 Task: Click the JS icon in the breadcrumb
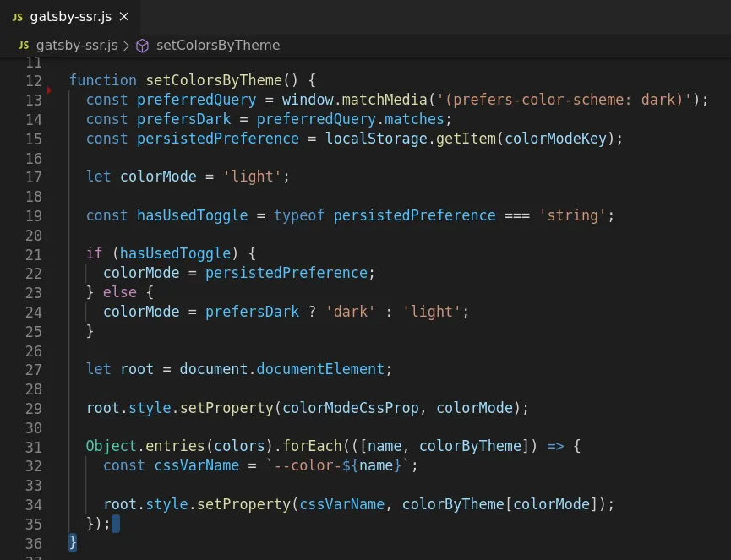pyautogui.click(x=24, y=46)
